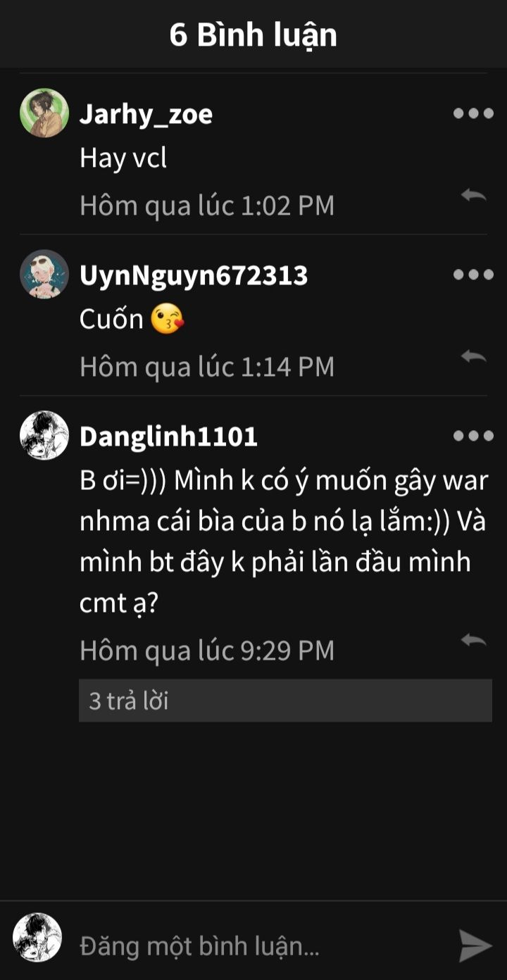
Task: Open UynNguyn672313 username link
Action: click(x=194, y=275)
